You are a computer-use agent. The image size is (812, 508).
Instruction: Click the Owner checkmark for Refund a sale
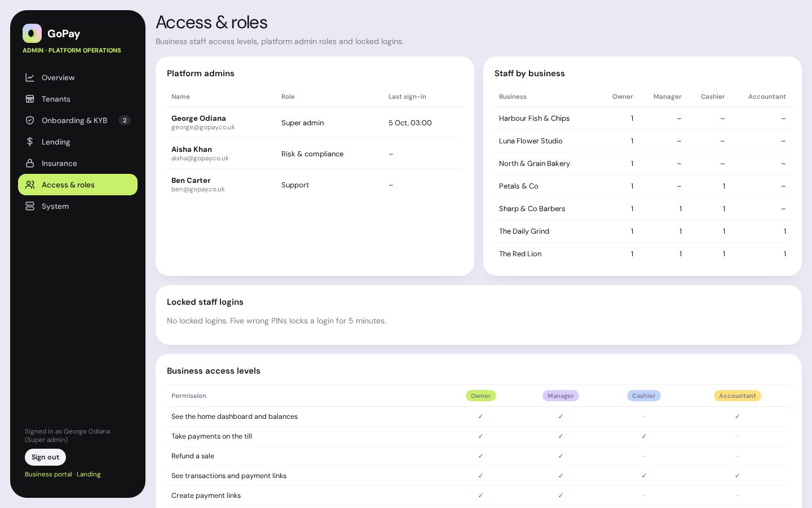[x=480, y=456]
